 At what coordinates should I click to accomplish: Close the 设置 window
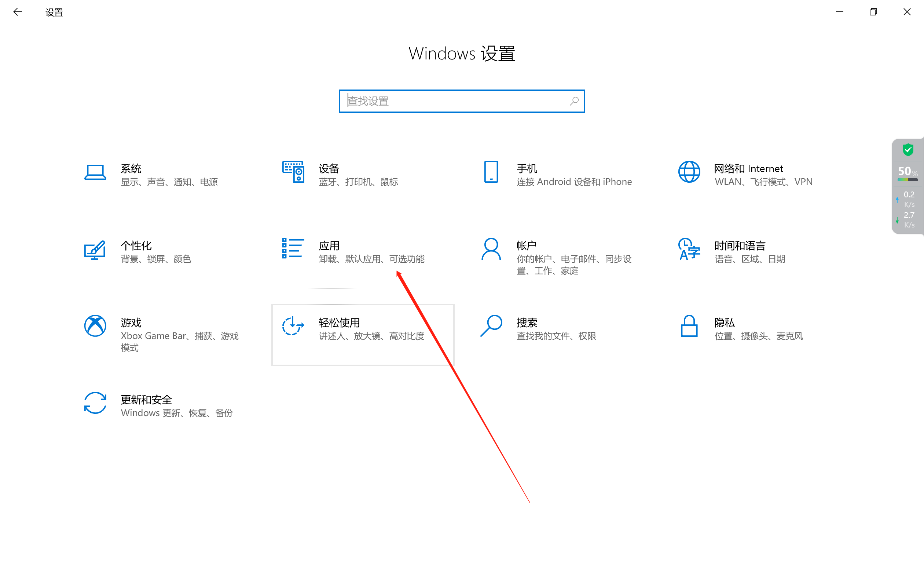pos(907,12)
